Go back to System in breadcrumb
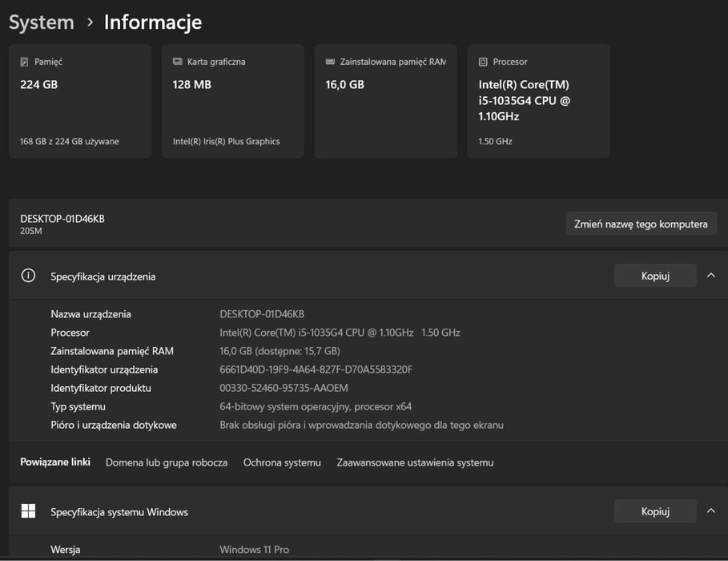728x561 pixels. coord(42,22)
